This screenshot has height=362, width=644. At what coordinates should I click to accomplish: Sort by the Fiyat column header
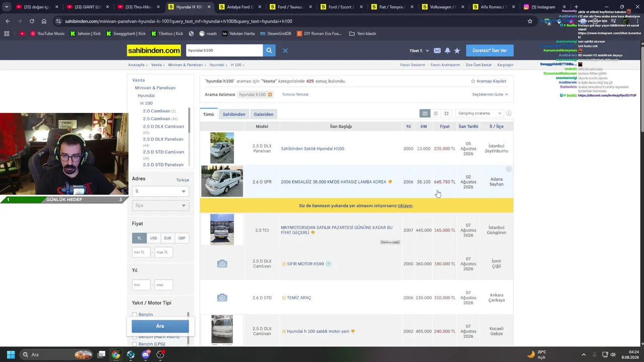pyautogui.click(x=445, y=127)
